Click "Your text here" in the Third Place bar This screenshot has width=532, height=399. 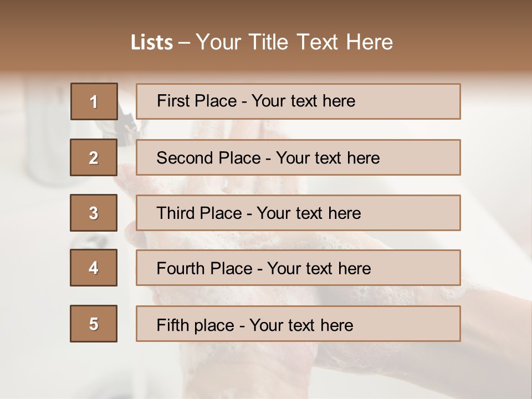309,213
